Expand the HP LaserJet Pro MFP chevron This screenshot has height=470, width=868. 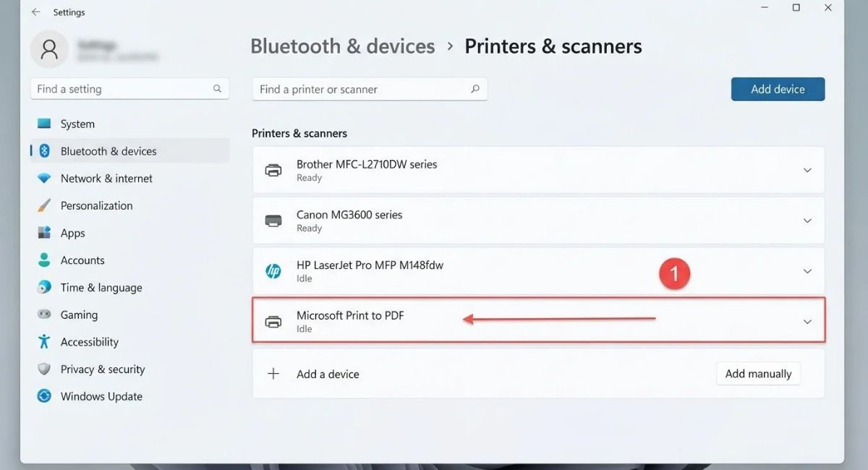coord(808,271)
